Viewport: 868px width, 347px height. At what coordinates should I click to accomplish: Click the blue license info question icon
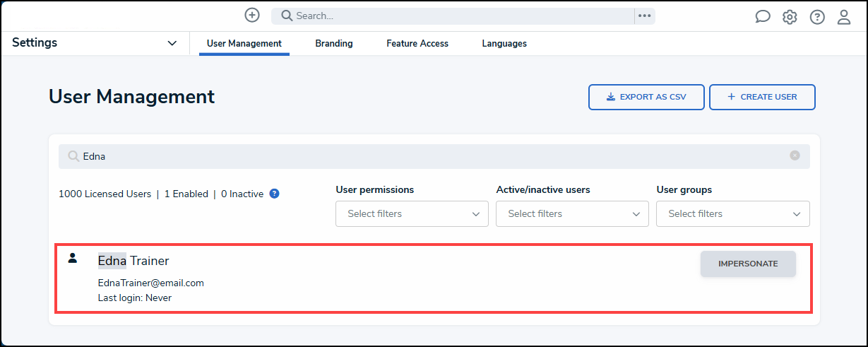click(275, 194)
